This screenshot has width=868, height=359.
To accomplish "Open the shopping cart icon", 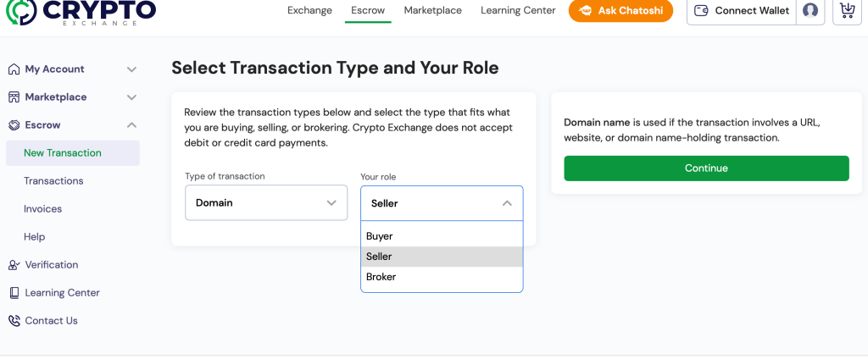I will click(x=847, y=11).
